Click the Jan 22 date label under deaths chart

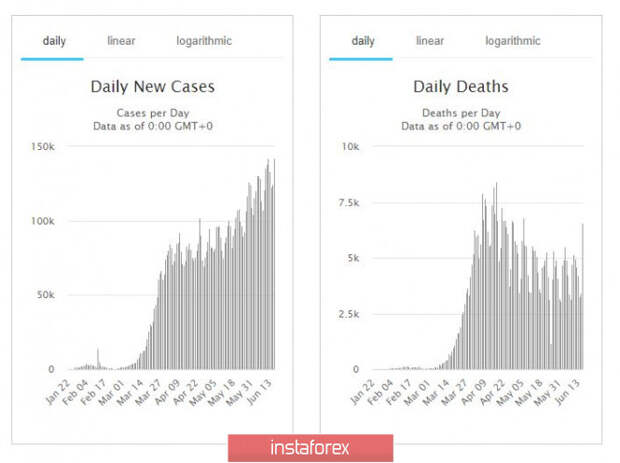pyautogui.click(x=362, y=392)
